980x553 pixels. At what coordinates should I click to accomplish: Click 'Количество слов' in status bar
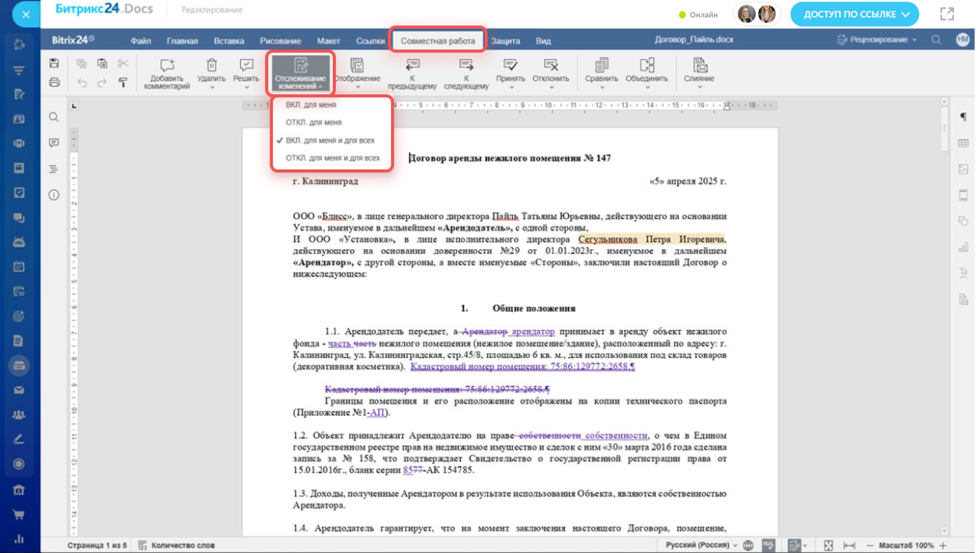click(182, 545)
